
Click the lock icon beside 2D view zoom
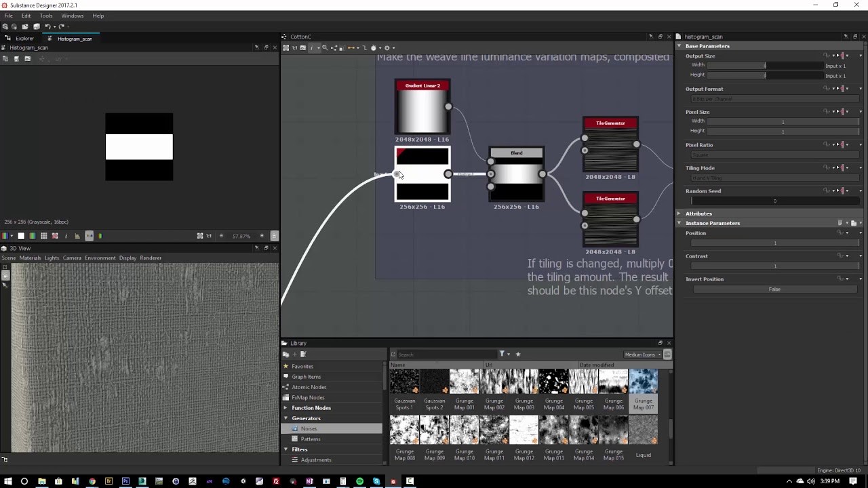[274, 236]
